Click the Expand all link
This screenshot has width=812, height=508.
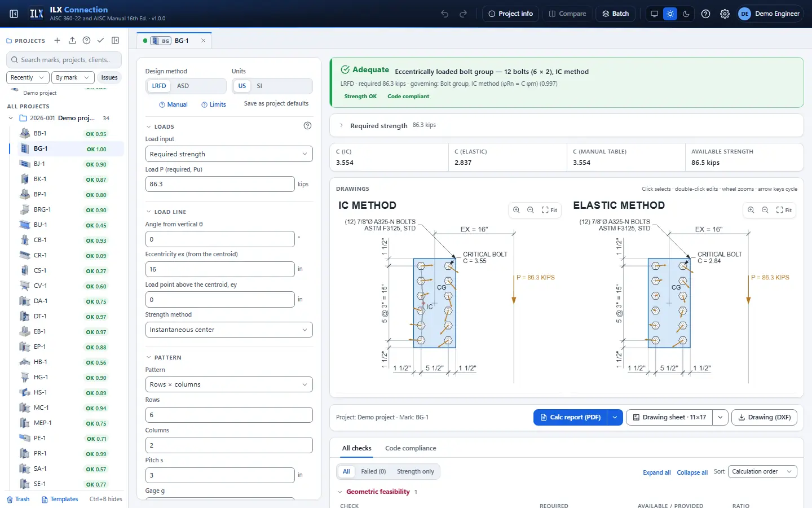tap(657, 472)
